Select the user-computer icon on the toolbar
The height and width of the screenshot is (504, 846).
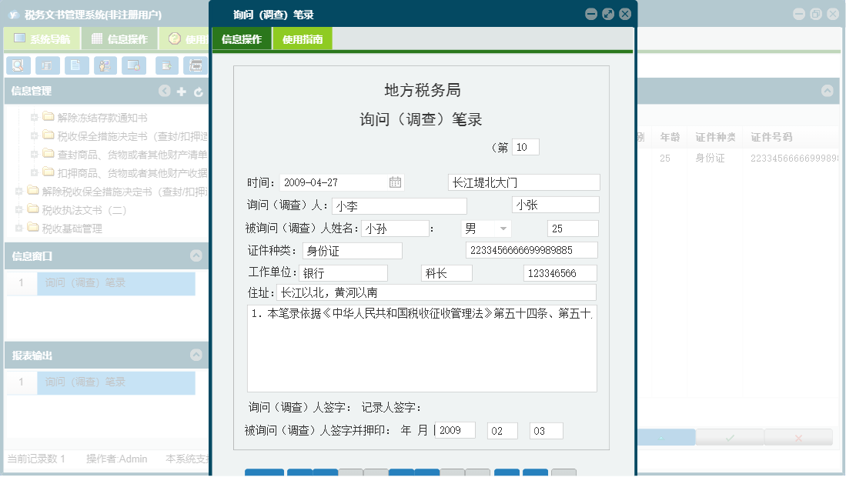[107, 65]
